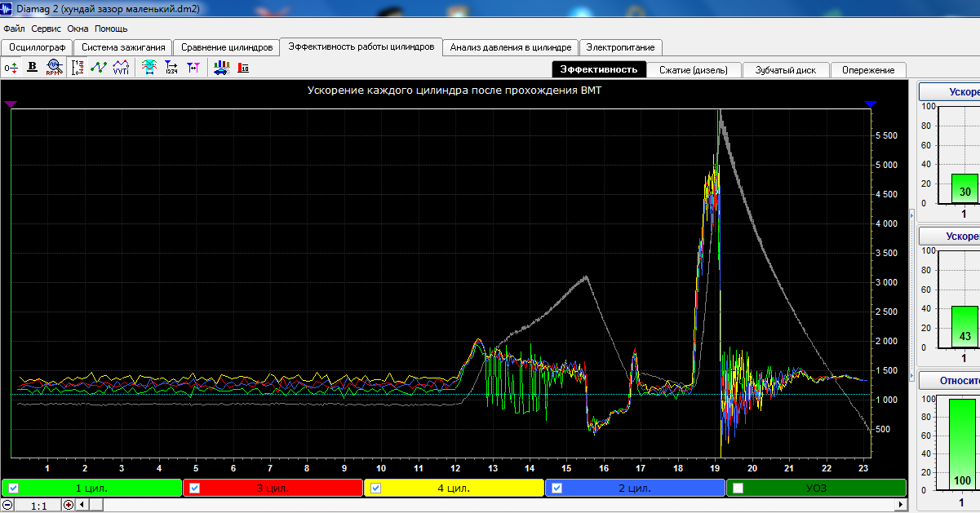Click the blue triangle marker above chart
Image resolution: width=980 pixels, height=513 pixels.
click(871, 104)
